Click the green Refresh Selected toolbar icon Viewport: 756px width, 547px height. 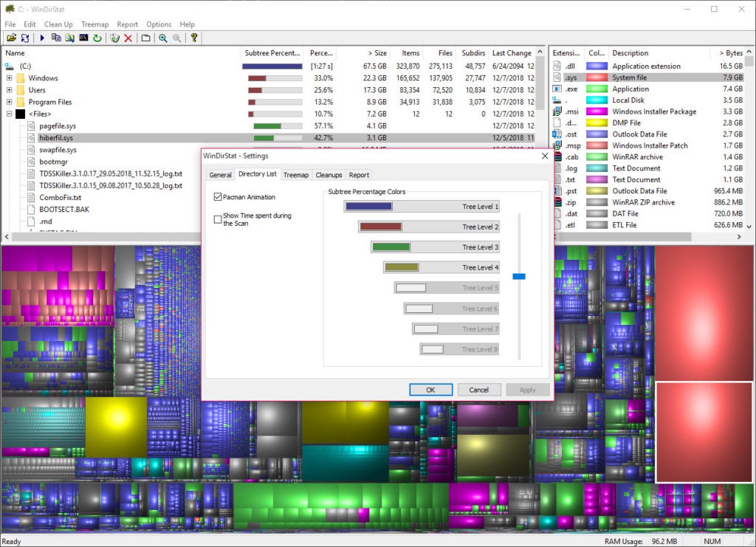tap(97, 38)
